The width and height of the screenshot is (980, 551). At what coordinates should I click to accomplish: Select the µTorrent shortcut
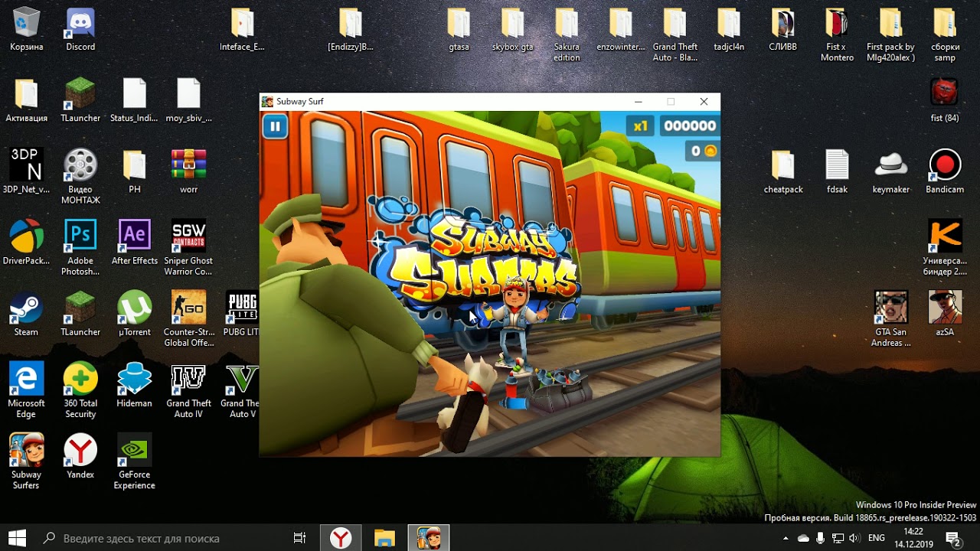[134, 314]
